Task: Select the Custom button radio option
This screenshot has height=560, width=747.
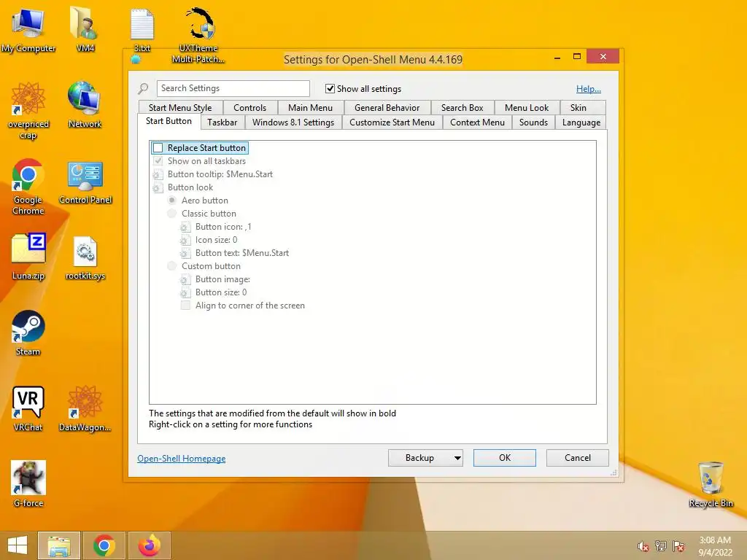Action: pyautogui.click(x=172, y=266)
